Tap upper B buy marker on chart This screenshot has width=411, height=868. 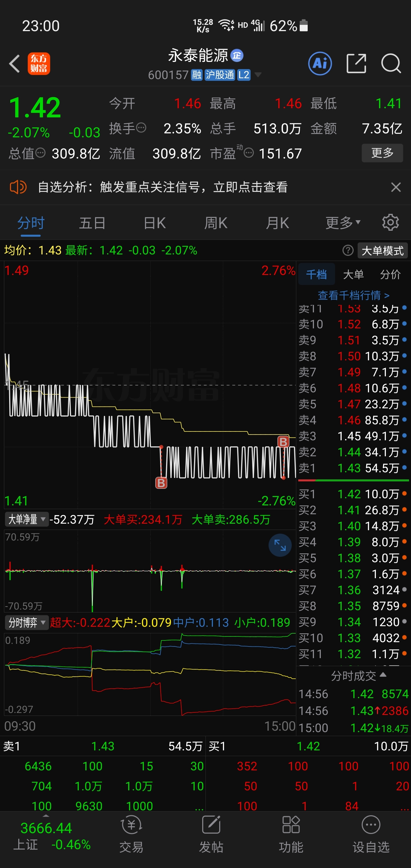283,442
